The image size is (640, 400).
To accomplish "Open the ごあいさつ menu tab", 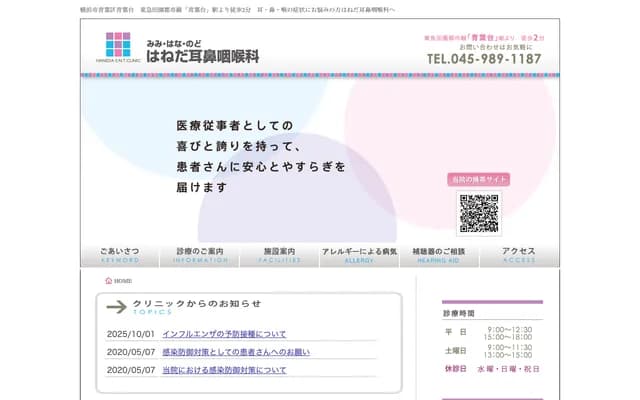I will click(x=120, y=256).
